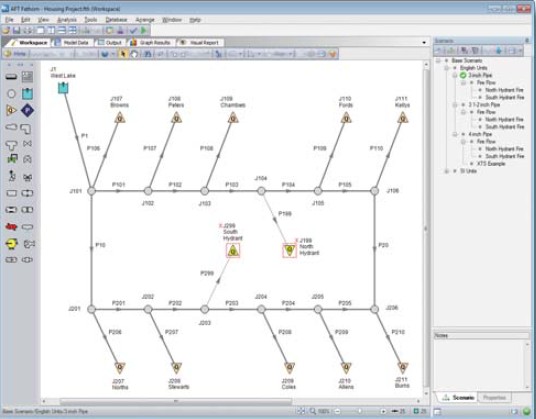Image resolution: width=536 pixels, height=419 pixels.
Task: Choose the yellow pump junction icon
Action: tap(11, 244)
